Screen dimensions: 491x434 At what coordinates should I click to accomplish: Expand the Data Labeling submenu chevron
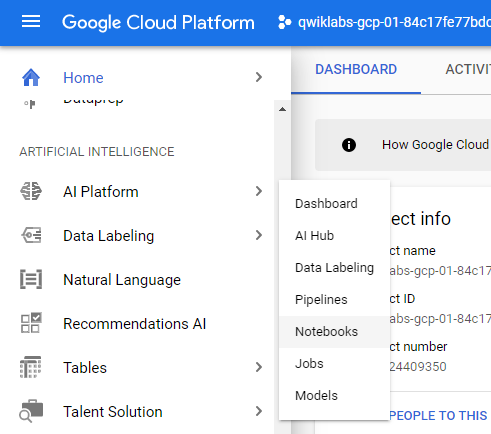tap(259, 235)
